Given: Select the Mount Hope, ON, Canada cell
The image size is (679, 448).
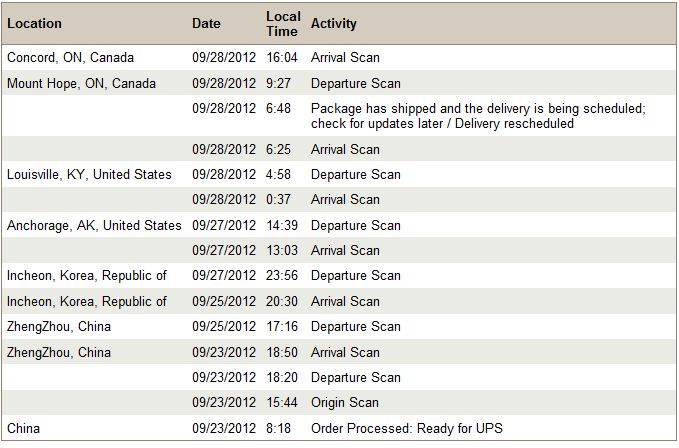Looking at the screenshot, I should (81, 83).
